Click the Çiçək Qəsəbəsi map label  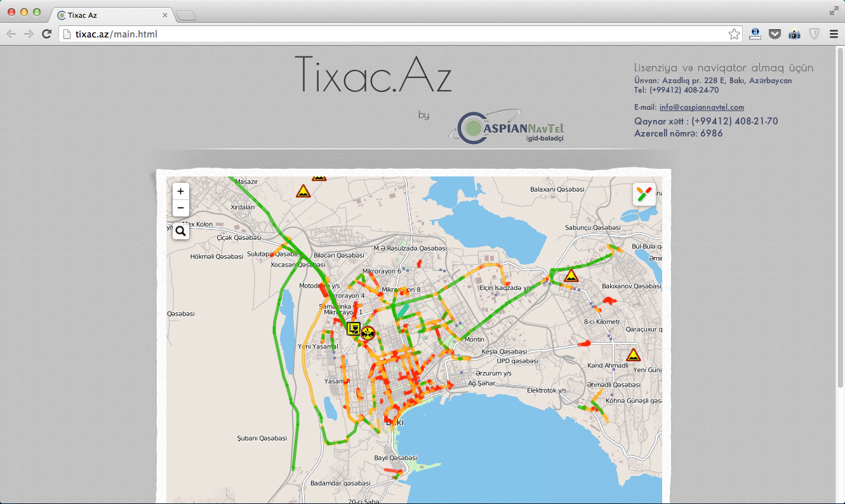point(239,237)
